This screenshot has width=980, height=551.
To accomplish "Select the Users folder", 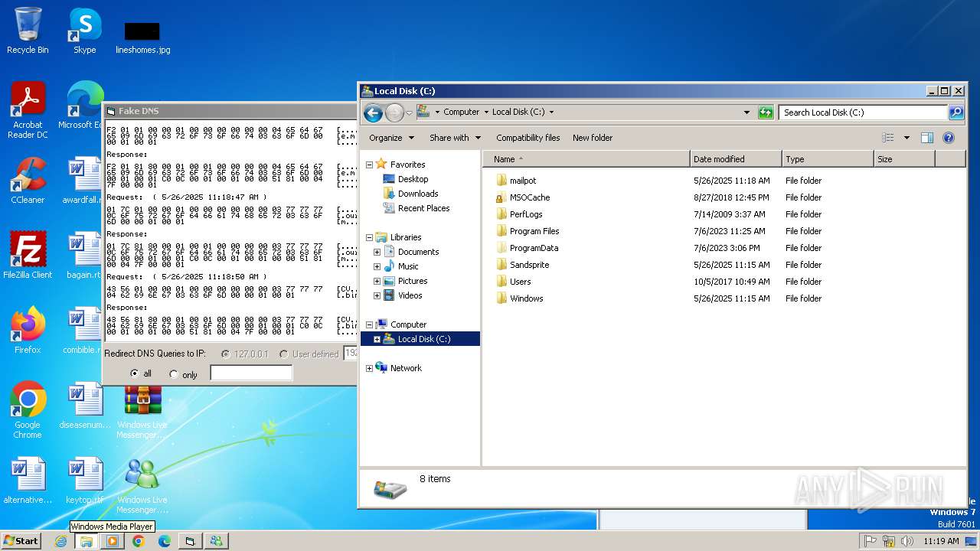I will pyautogui.click(x=520, y=282).
